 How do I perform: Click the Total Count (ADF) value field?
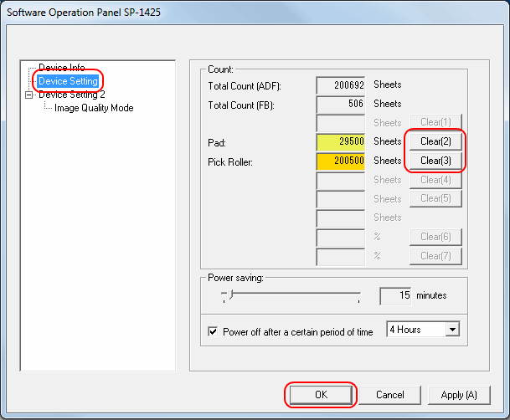(x=341, y=85)
